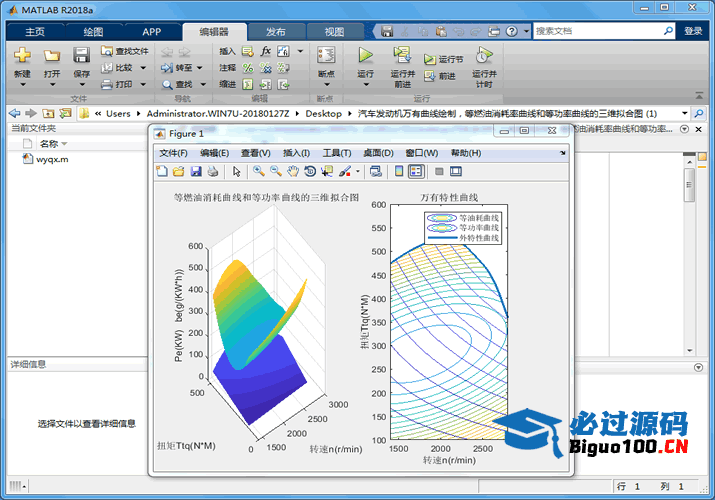Open the address bar path history dropdown
The height and width of the screenshot is (500, 715).
pyautogui.click(x=684, y=113)
